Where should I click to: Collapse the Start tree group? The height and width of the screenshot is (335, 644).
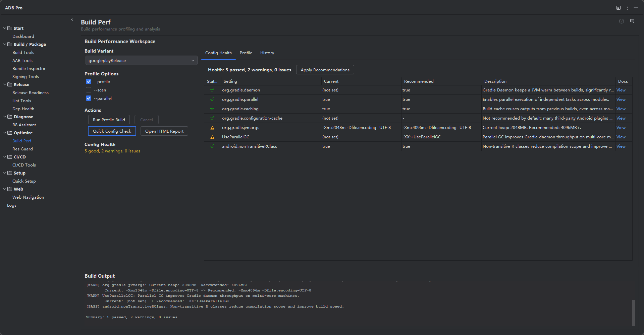tap(5, 28)
